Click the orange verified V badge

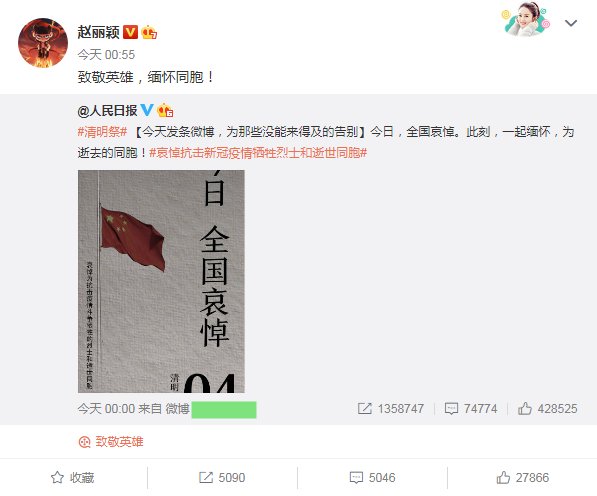(x=130, y=32)
